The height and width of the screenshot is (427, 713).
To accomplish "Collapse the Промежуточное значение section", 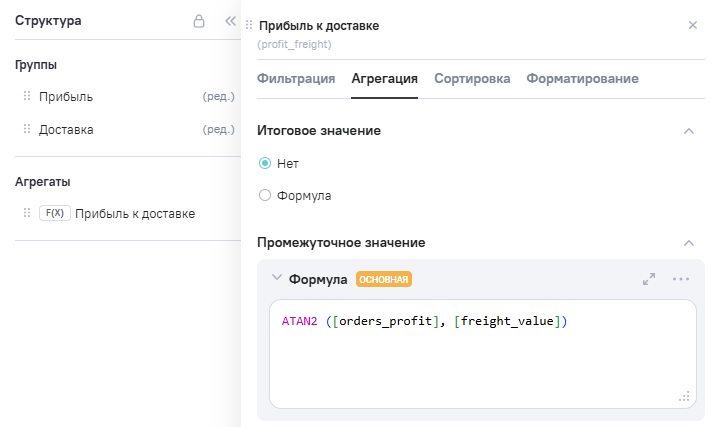I will (688, 243).
